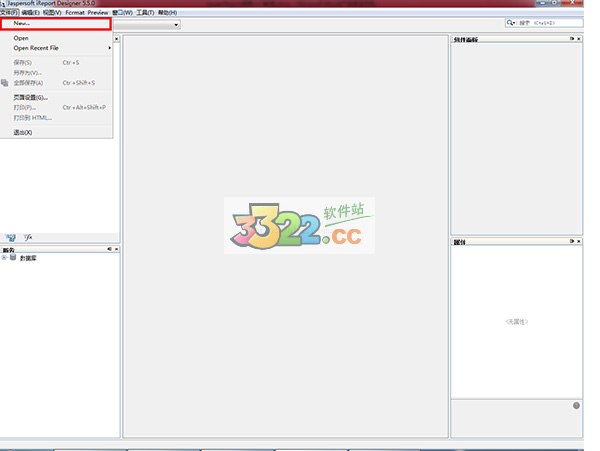Minimize the iReport Designer window
The image size is (600, 451).
pyautogui.click(x=542, y=3)
